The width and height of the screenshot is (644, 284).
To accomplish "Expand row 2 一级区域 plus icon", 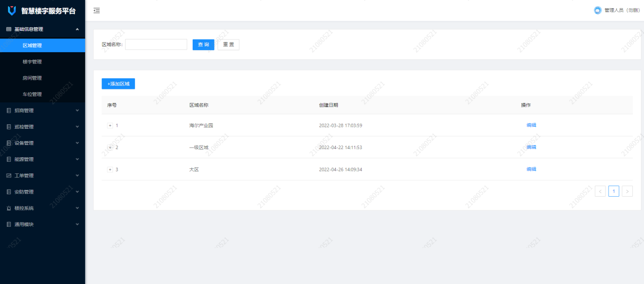I will click(110, 148).
